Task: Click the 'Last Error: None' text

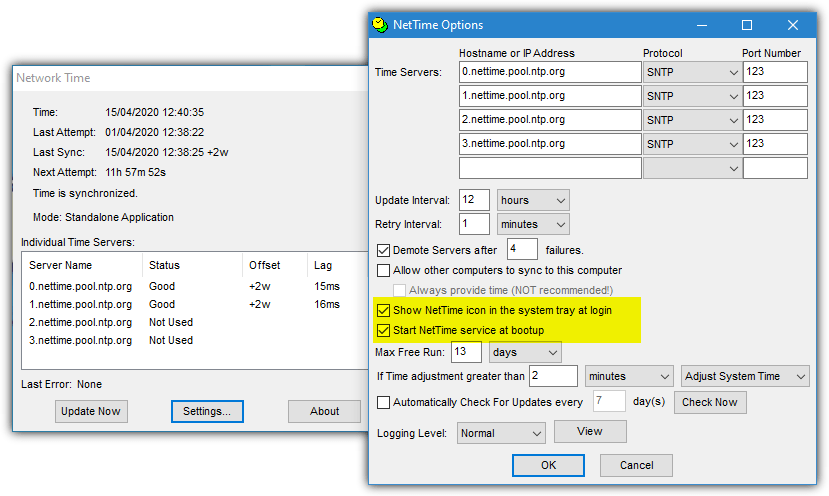Action: pos(61,384)
